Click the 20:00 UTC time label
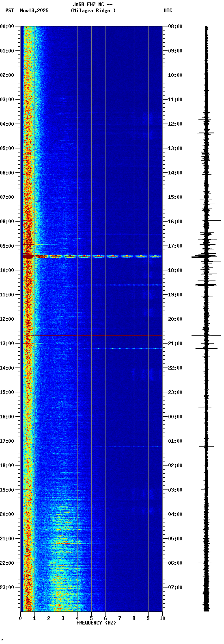Image resolution: width=224 pixels, height=644 pixels. pyautogui.click(x=175, y=319)
